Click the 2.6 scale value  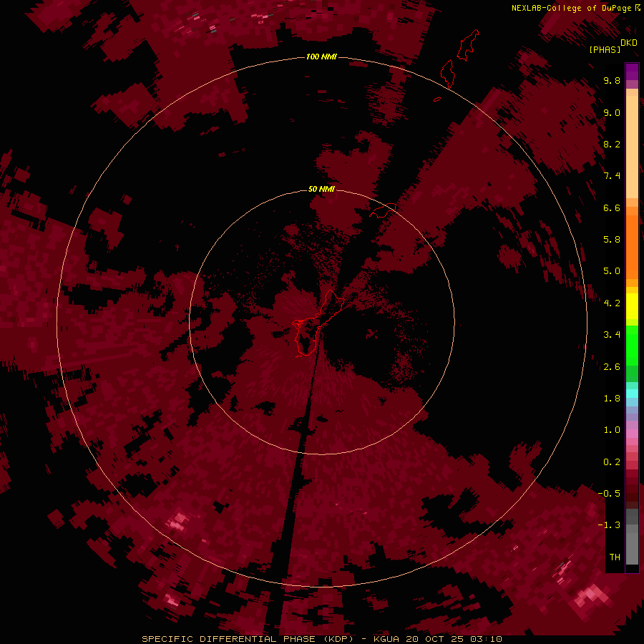click(612, 367)
